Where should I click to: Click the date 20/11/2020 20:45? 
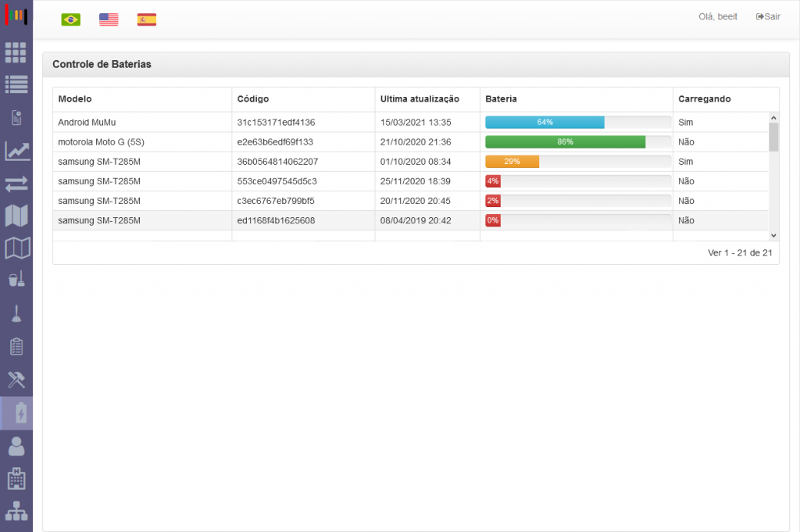point(416,201)
